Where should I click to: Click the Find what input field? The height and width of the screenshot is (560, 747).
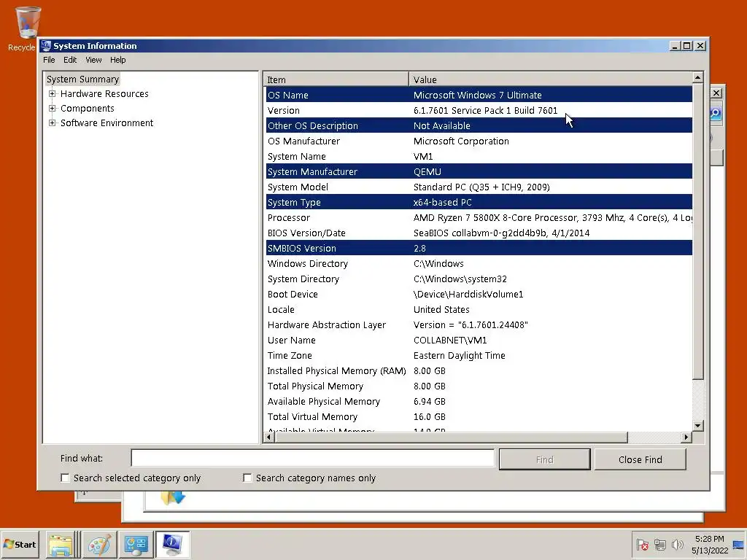[x=312, y=458]
